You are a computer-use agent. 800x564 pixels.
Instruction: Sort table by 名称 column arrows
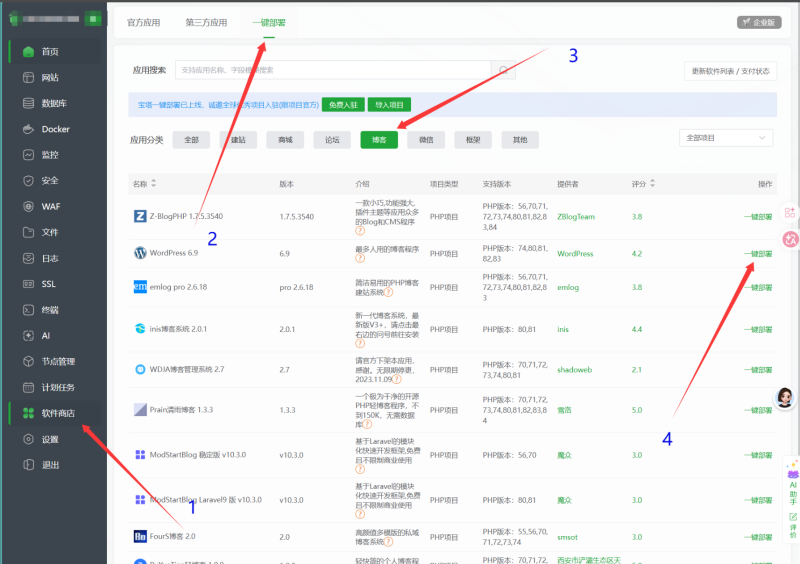154,183
